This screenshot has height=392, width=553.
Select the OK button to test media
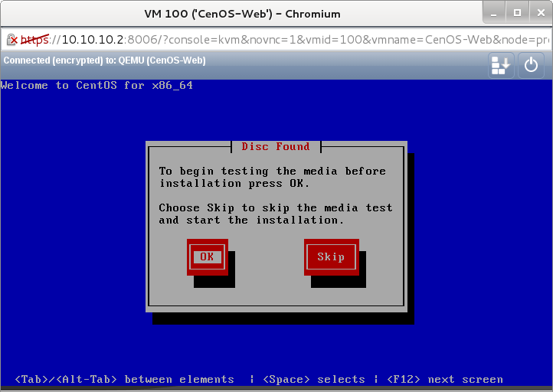208,256
